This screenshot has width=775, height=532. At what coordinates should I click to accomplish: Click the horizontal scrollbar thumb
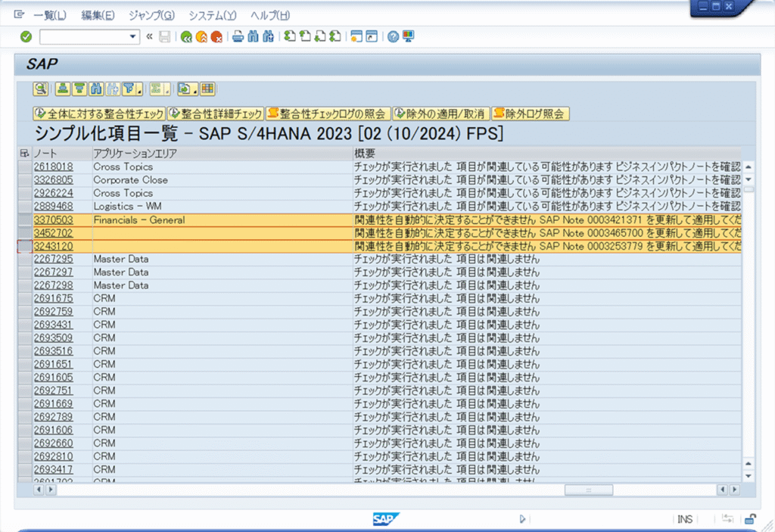[x=589, y=490]
